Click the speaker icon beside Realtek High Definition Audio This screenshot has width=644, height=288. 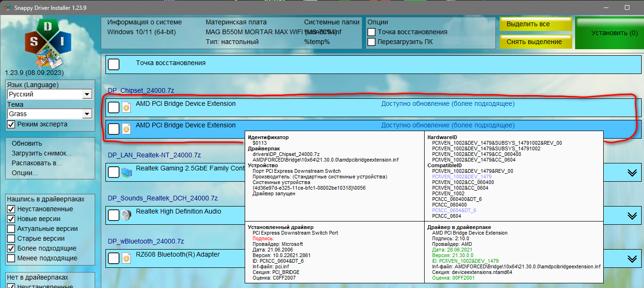coord(126,215)
